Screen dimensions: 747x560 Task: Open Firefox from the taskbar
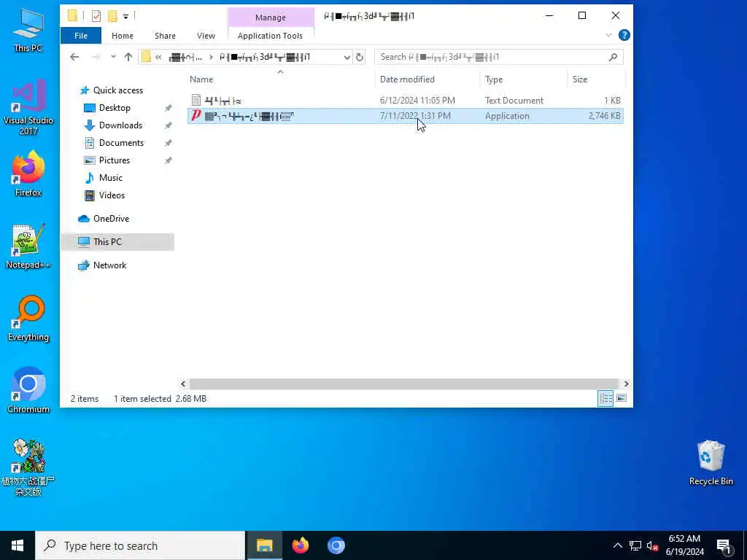300,545
